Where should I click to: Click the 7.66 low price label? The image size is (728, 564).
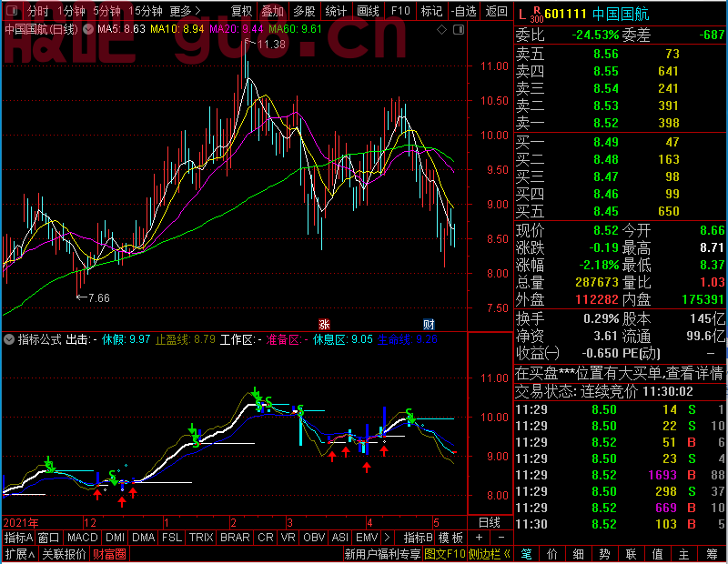coord(98,298)
